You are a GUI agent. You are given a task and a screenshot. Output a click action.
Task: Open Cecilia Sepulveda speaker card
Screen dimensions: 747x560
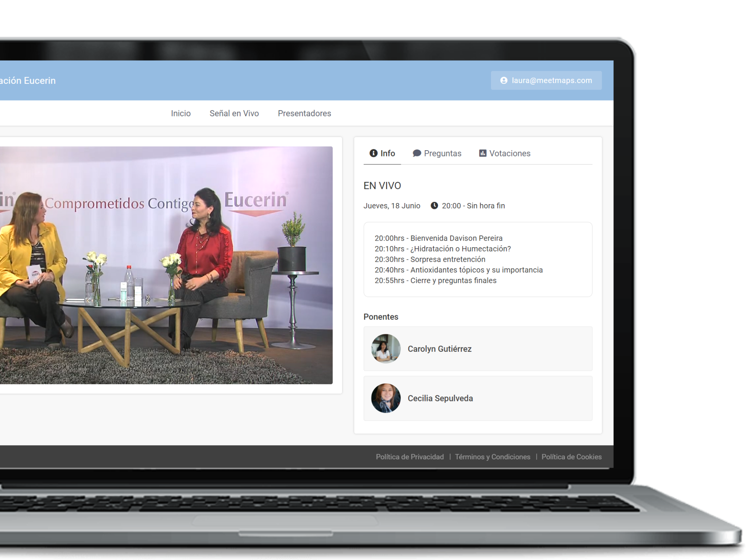point(478,398)
